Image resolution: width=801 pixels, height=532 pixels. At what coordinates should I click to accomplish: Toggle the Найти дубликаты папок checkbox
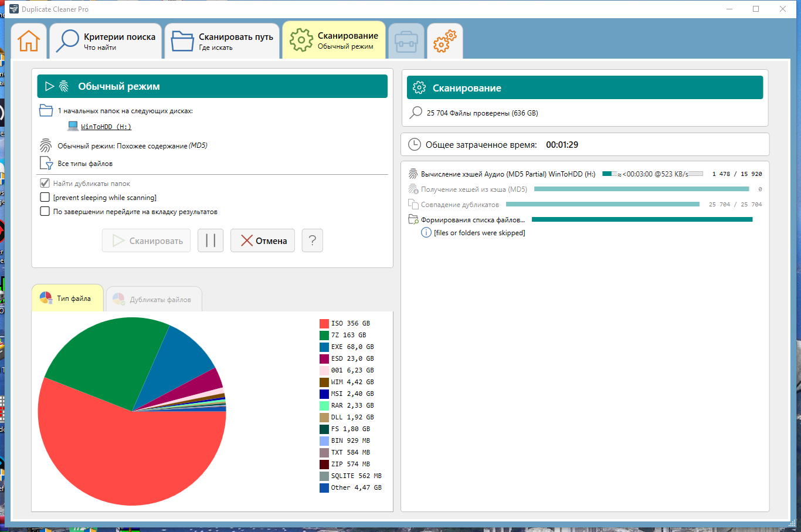click(x=45, y=183)
